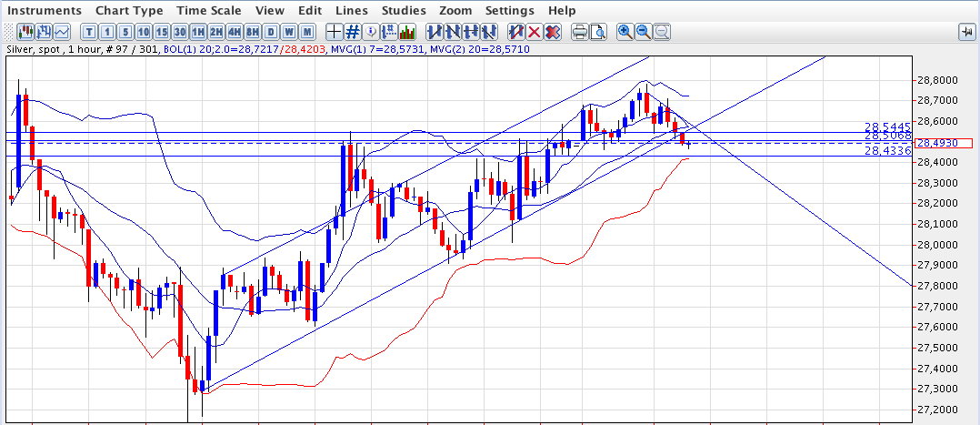Set time scale to daily (D)
Image resolution: width=980 pixels, height=425 pixels.
click(x=270, y=32)
